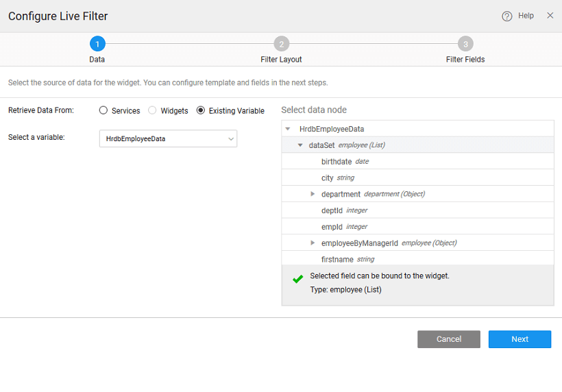The image size is (562, 392).
Task: Select the empId integer field
Action: [x=332, y=226]
